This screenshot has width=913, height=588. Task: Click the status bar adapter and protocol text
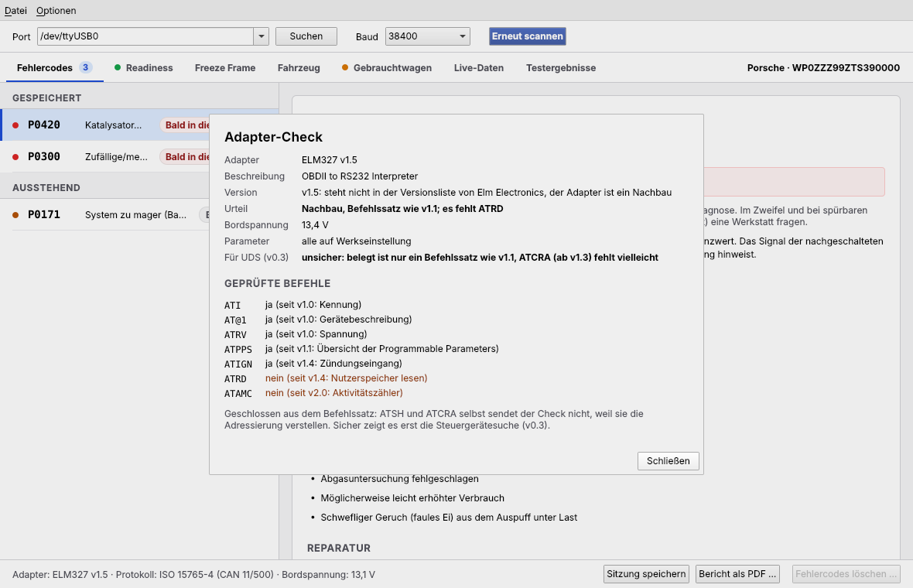coord(193,574)
